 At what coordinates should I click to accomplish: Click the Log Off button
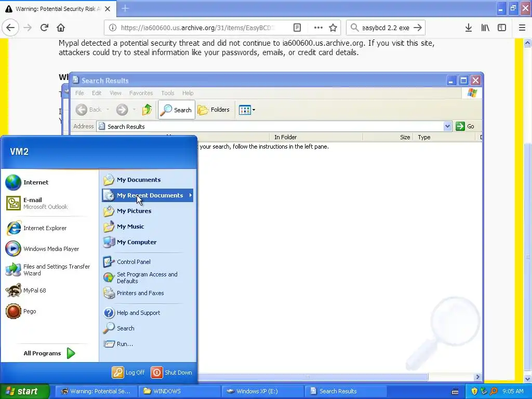(x=128, y=373)
